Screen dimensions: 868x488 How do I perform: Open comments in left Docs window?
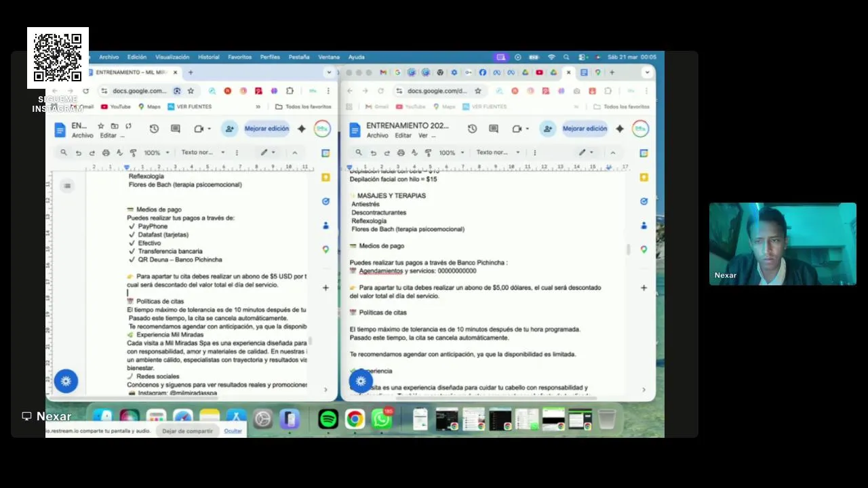[176, 129]
